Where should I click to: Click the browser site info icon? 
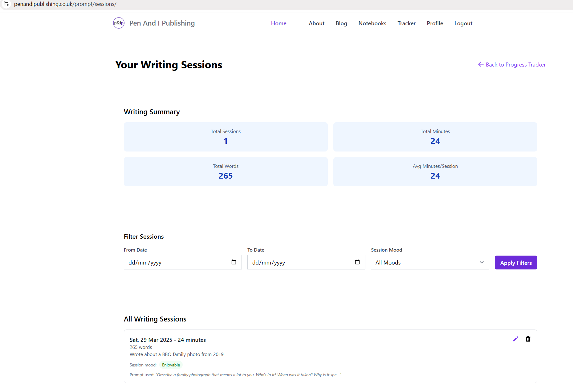6,4
